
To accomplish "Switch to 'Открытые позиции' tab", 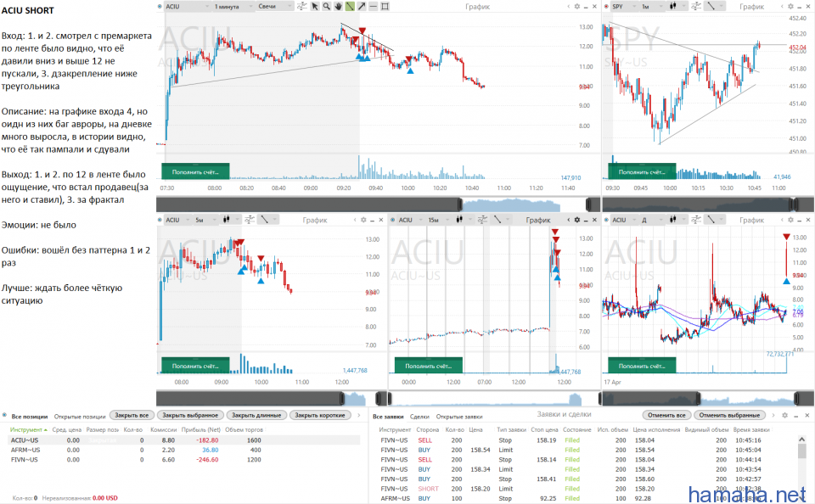I will coord(80,417).
